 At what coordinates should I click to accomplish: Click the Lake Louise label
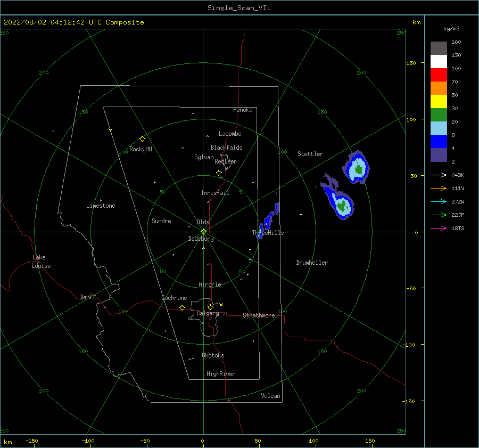[41, 262]
